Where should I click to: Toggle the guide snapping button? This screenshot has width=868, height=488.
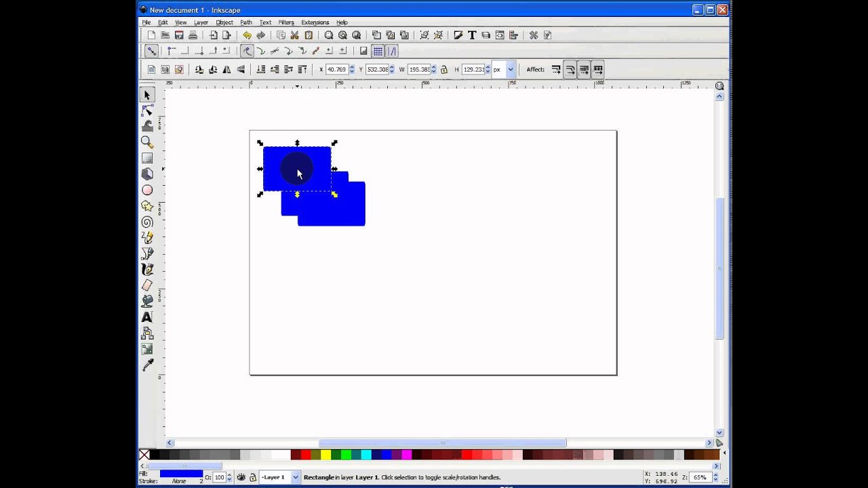coord(391,51)
